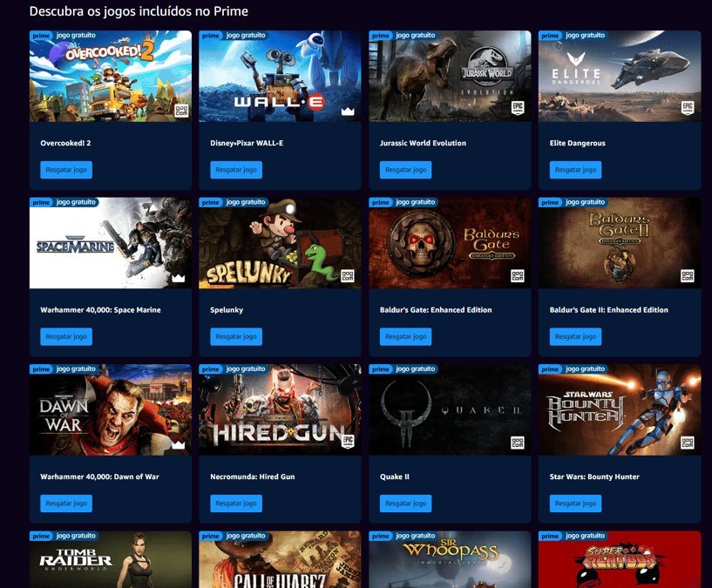This screenshot has width=712, height=588.
Task: Redeem Overcooked! 2 with Resgatar jogo
Action: click(x=66, y=170)
